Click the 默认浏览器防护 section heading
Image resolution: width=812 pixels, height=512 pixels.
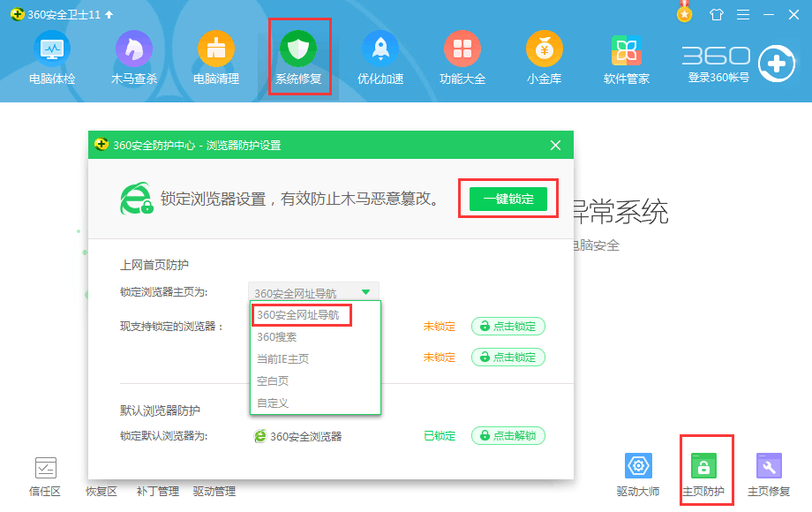pos(160,410)
